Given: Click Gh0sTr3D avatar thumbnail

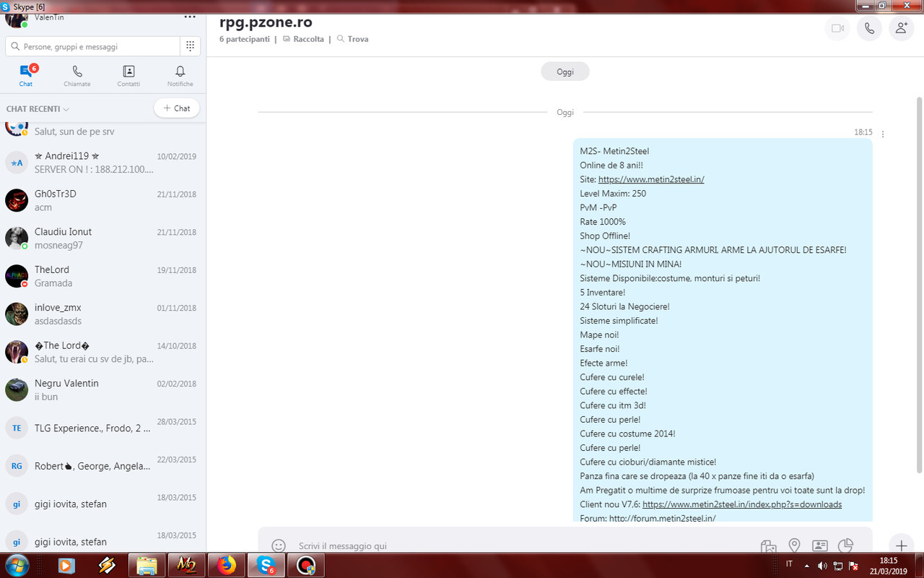Looking at the screenshot, I should tap(17, 200).
